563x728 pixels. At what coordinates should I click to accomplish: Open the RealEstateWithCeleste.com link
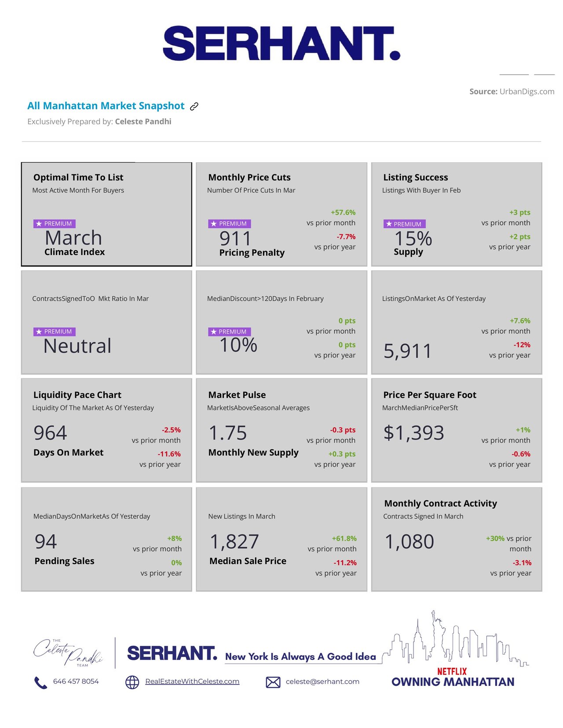192,681
